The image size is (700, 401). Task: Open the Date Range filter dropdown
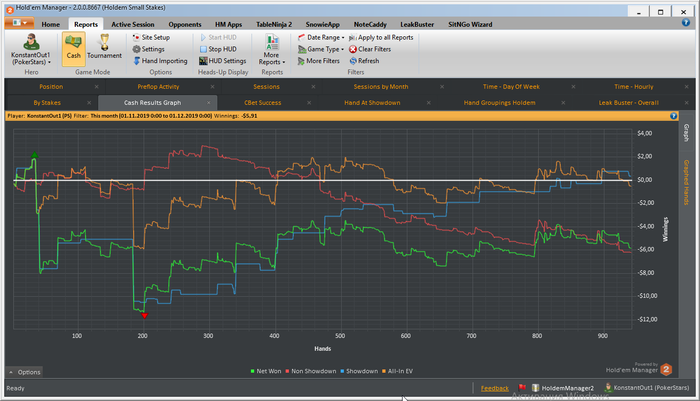tap(321, 38)
